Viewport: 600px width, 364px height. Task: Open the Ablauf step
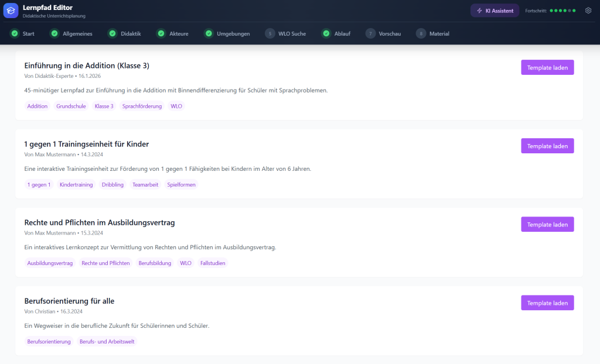coord(336,33)
